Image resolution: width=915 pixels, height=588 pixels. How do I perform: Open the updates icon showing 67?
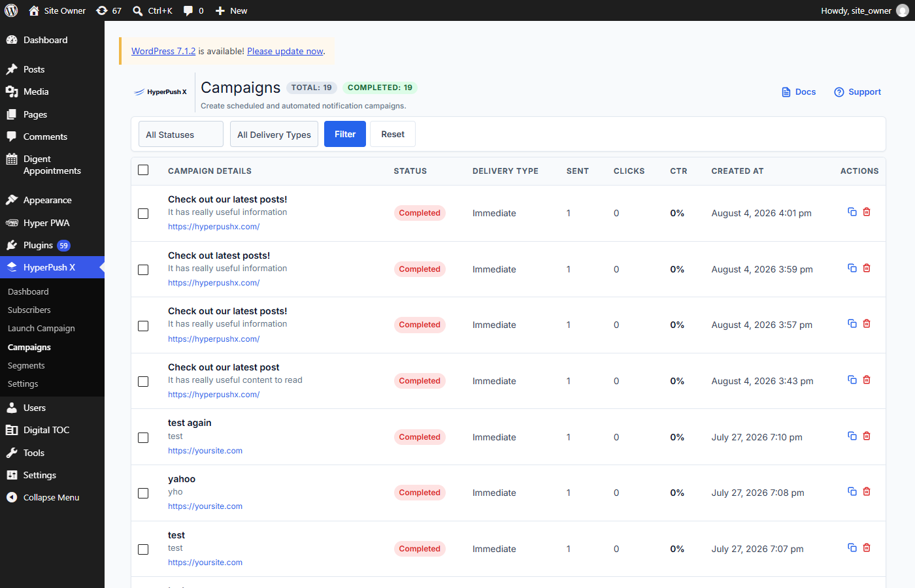pos(108,10)
